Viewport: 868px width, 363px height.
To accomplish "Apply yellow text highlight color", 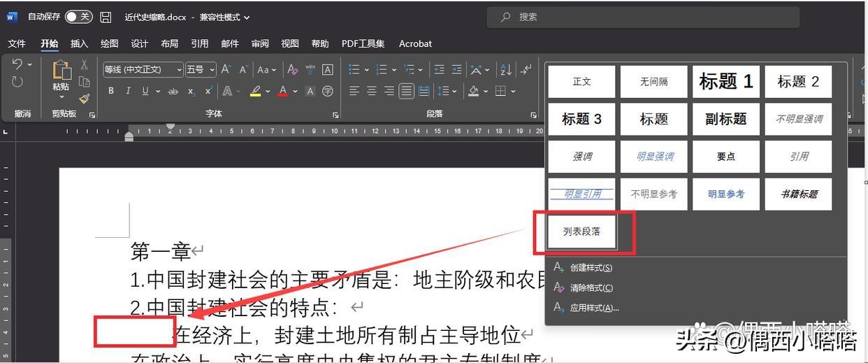I will [256, 91].
